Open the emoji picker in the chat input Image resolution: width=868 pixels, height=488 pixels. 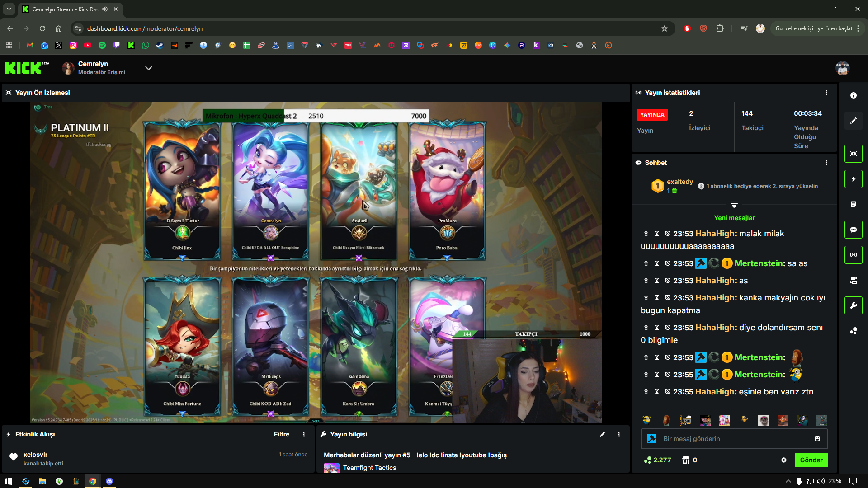click(x=817, y=439)
